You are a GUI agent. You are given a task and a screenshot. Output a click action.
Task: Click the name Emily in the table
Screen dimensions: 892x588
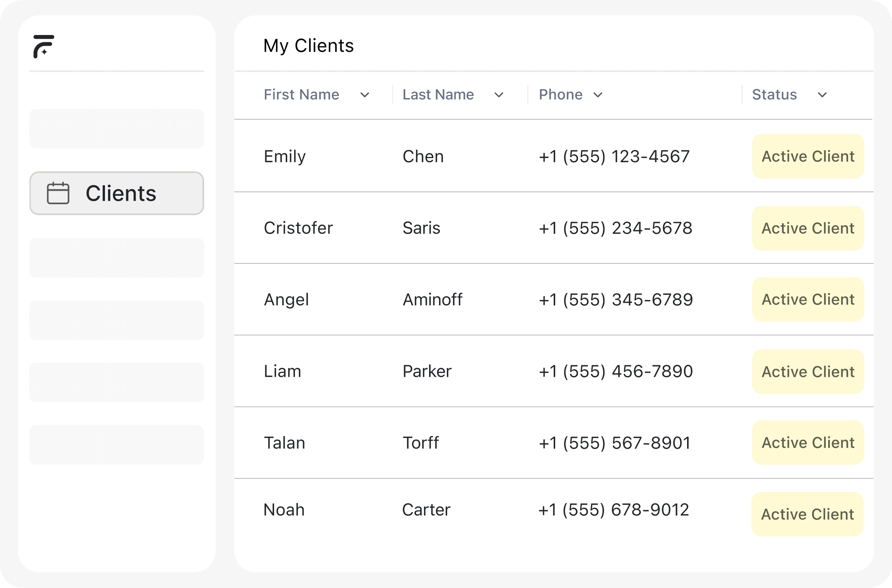[x=285, y=156]
